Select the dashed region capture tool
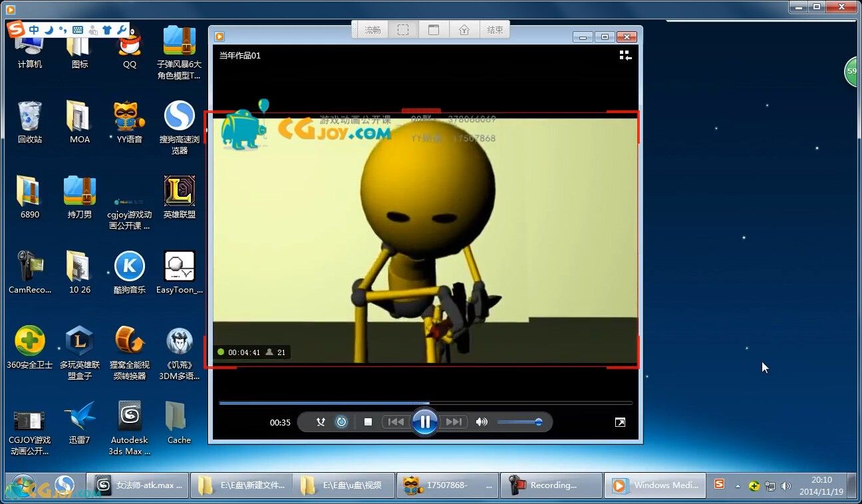 pyautogui.click(x=403, y=30)
